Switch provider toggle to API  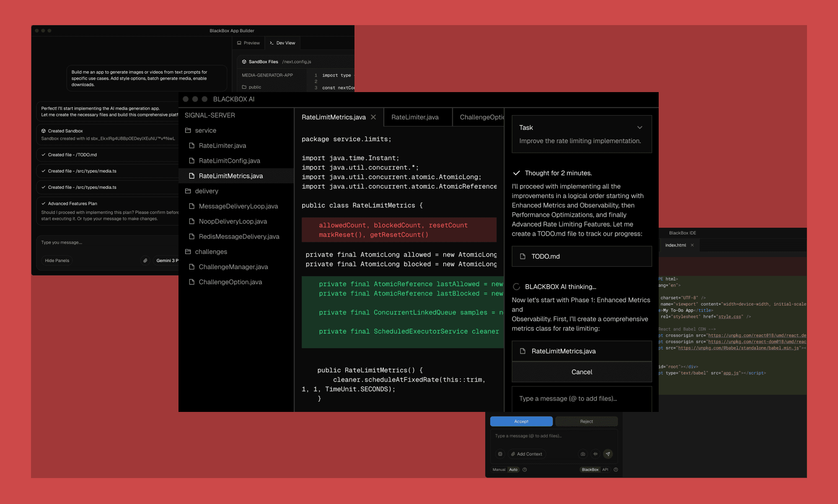[605, 470]
